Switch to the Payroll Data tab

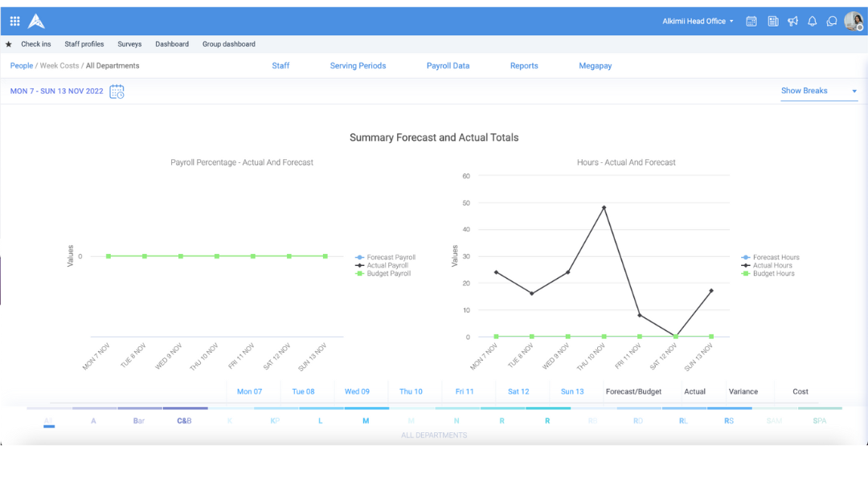448,65
